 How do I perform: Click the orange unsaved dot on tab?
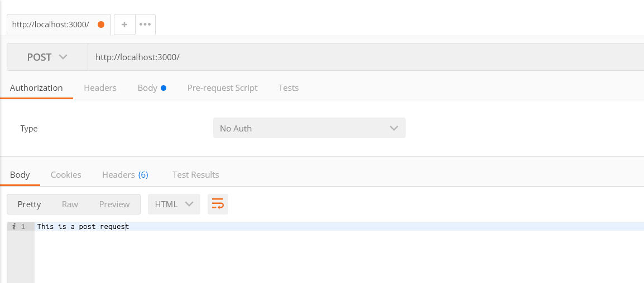click(x=101, y=25)
